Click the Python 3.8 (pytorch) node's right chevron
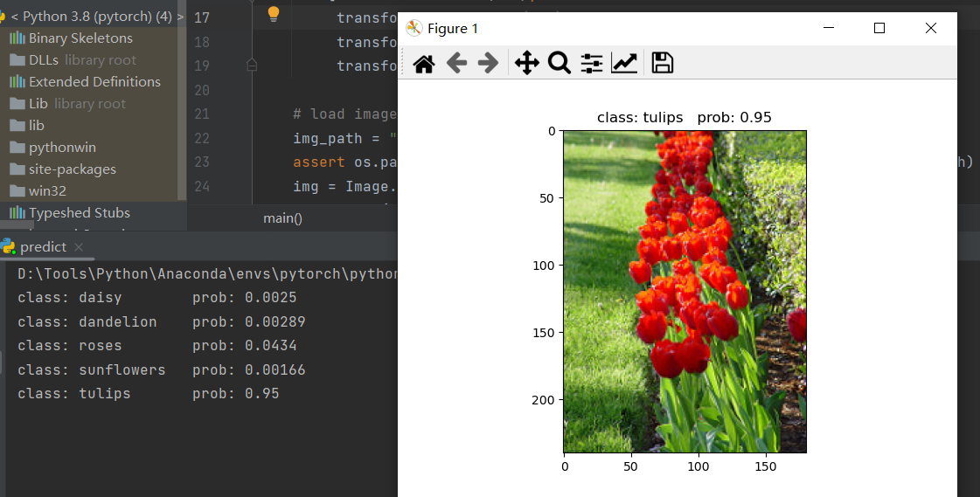 [x=181, y=17]
